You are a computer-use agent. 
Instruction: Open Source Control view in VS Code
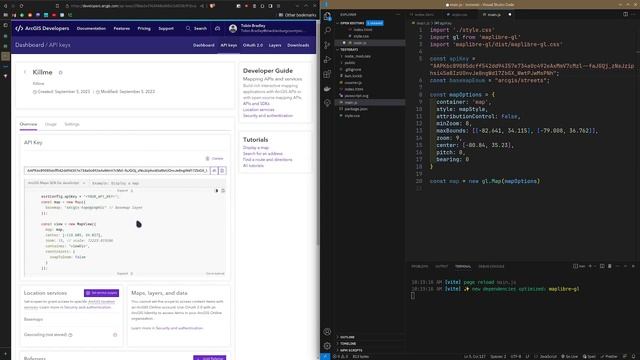(x=327, y=45)
